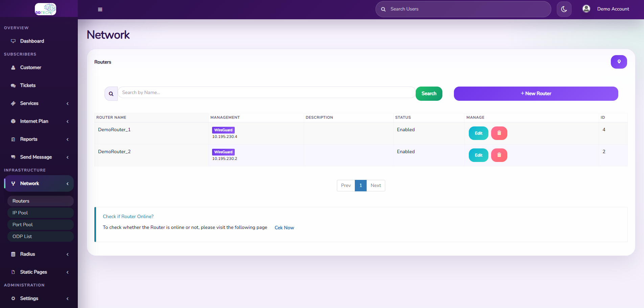644x308 pixels.
Task: Open the ODP List entry
Action: click(22, 236)
